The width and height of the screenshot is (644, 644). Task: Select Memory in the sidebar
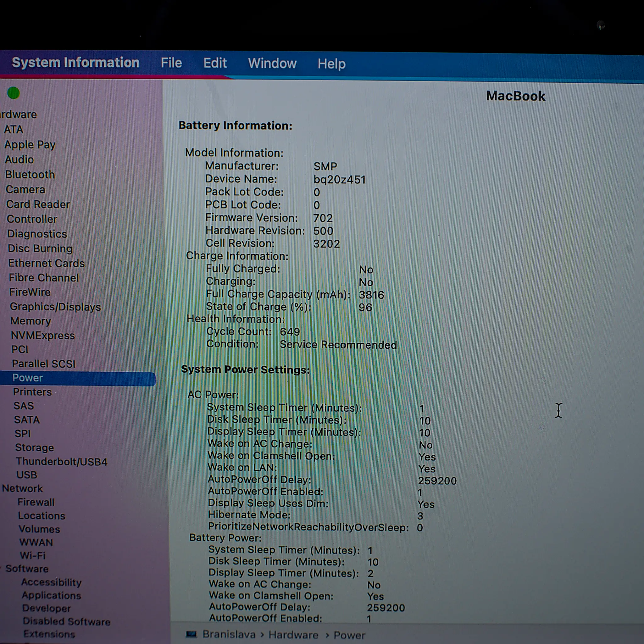point(31,321)
